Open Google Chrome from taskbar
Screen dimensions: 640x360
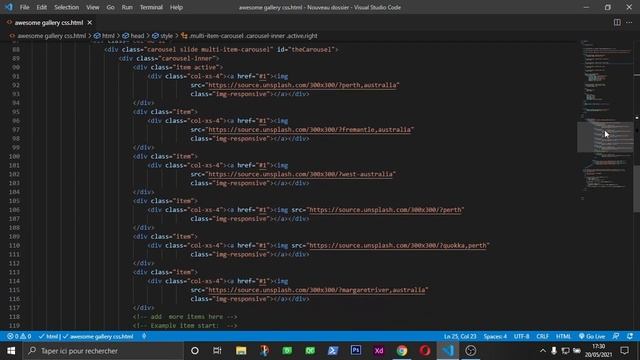coord(402,351)
